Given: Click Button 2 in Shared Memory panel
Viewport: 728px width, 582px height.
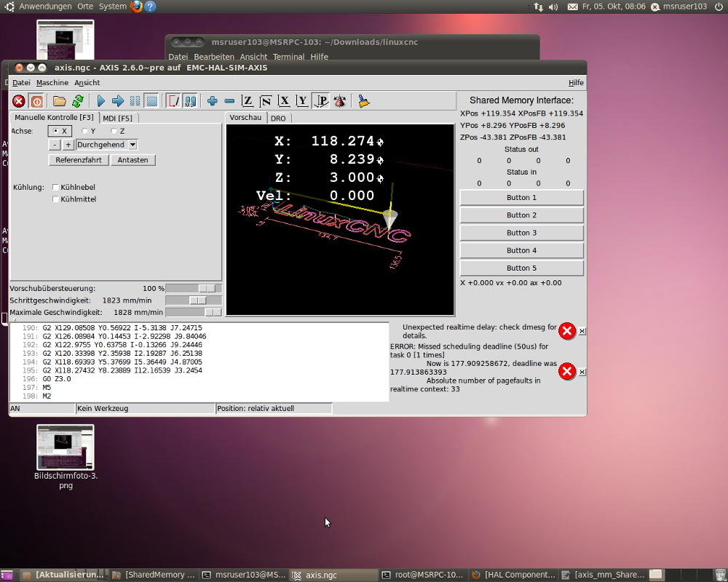Looking at the screenshot, I should [521, 215].
